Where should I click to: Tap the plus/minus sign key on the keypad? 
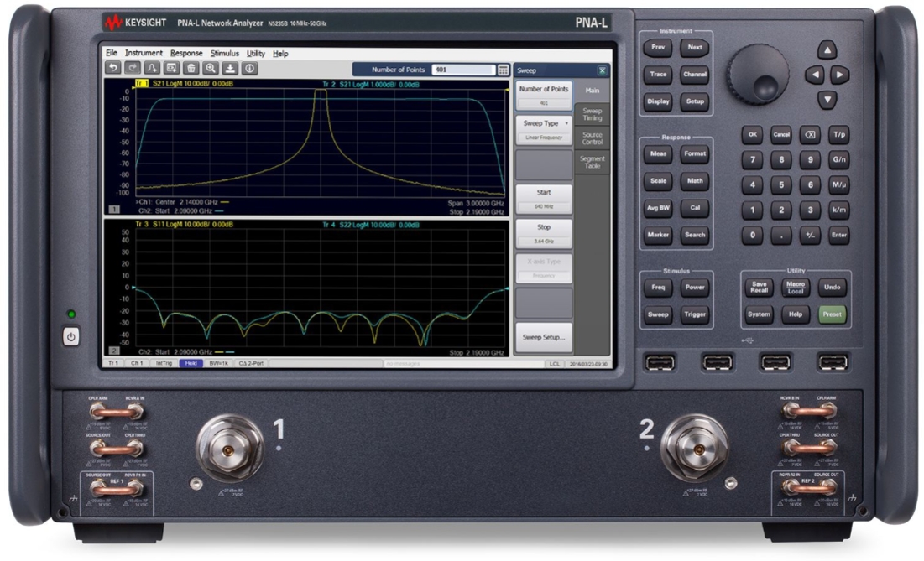click(810, 235)
